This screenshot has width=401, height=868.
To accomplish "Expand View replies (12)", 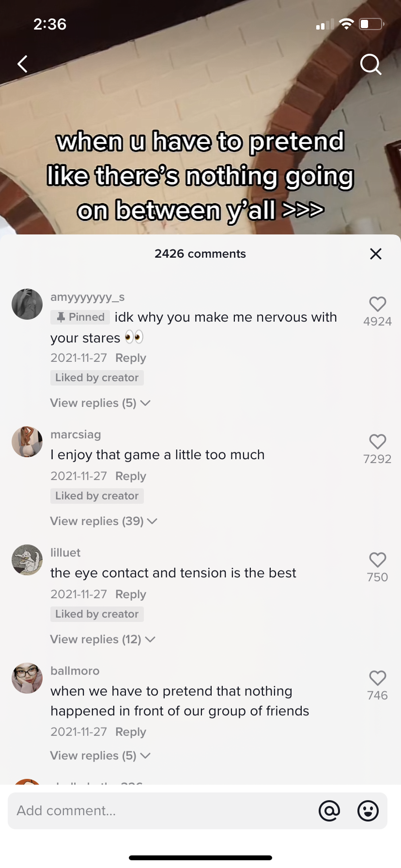I will coord(103,639).
